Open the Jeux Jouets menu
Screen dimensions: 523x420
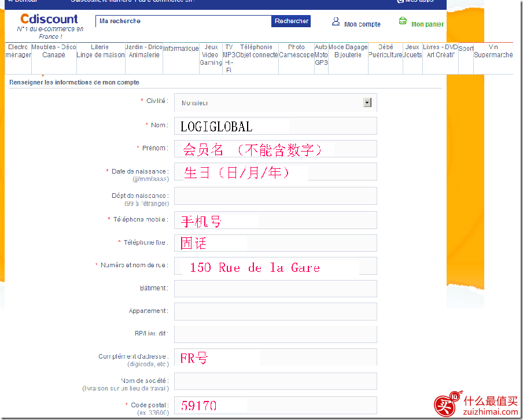click(x=412, y=51)
